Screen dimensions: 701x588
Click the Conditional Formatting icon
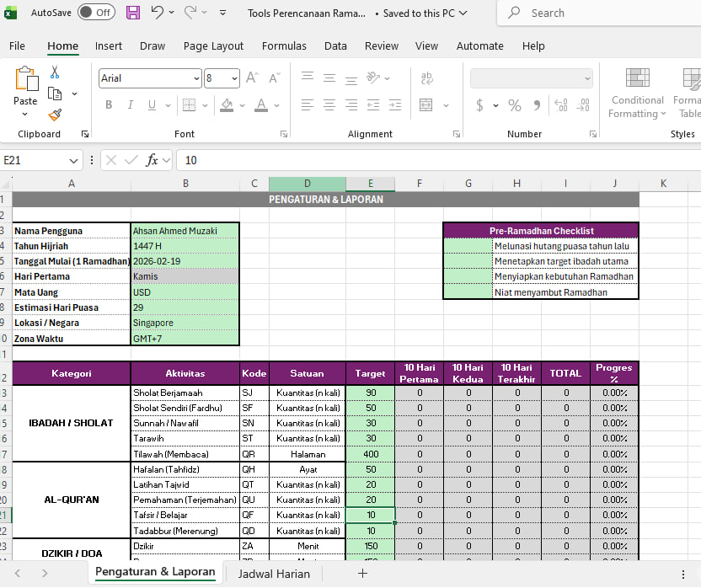tap(637, 79)
